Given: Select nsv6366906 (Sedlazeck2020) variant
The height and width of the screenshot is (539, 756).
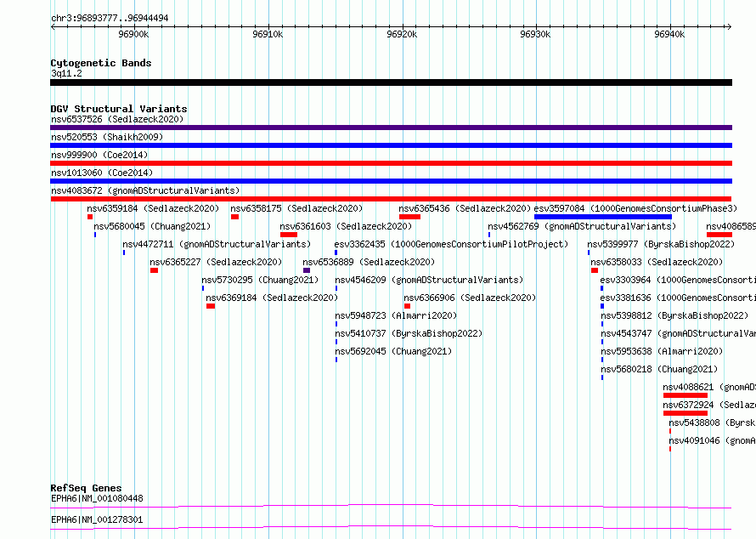Looking at the screenshot, I should pyautogui.click(x=470, y=298).
